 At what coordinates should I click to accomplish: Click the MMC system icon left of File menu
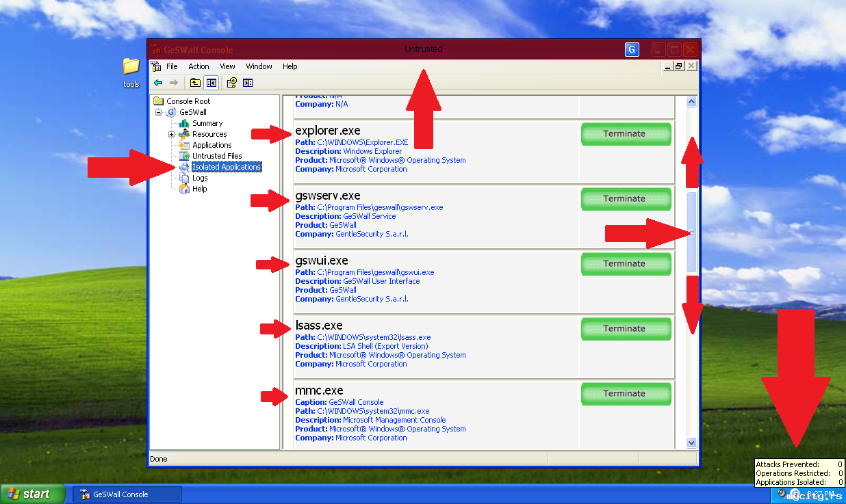tap(156, 66)
